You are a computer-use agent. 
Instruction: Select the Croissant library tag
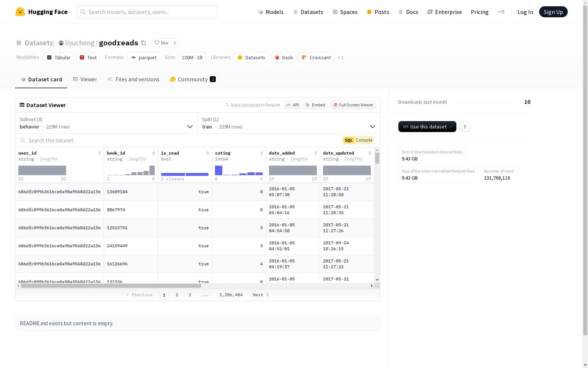[x=316, y=57]
